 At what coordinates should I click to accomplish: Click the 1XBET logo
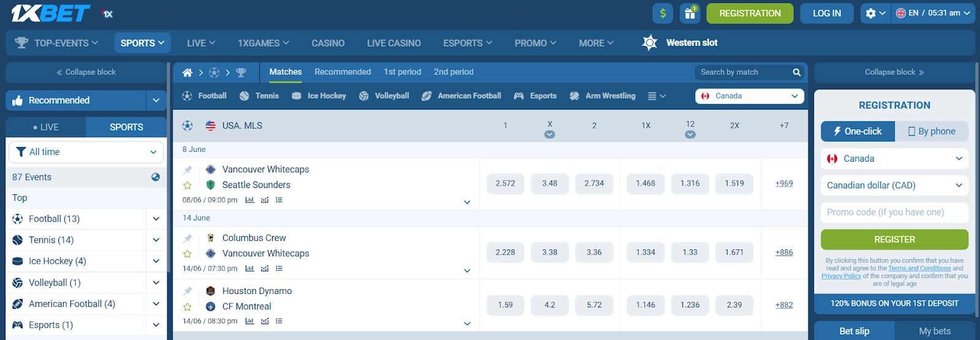pyautogui.click(x=51, y=13)
